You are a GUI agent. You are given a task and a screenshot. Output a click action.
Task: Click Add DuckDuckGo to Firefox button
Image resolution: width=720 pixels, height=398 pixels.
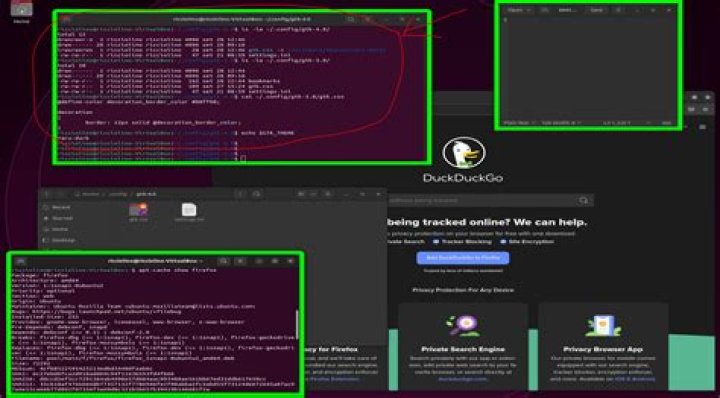tap(463, 258)
